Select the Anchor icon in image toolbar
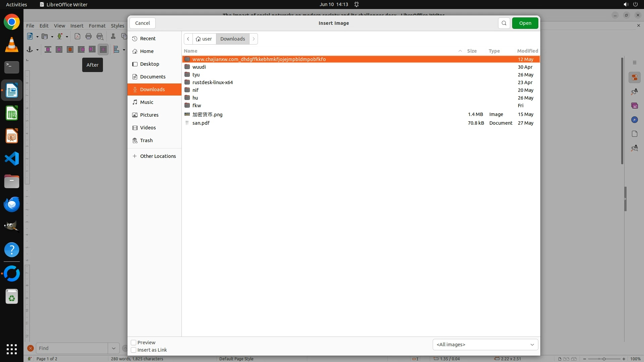Screen dimensions: 644x362 tap(30, 50)
